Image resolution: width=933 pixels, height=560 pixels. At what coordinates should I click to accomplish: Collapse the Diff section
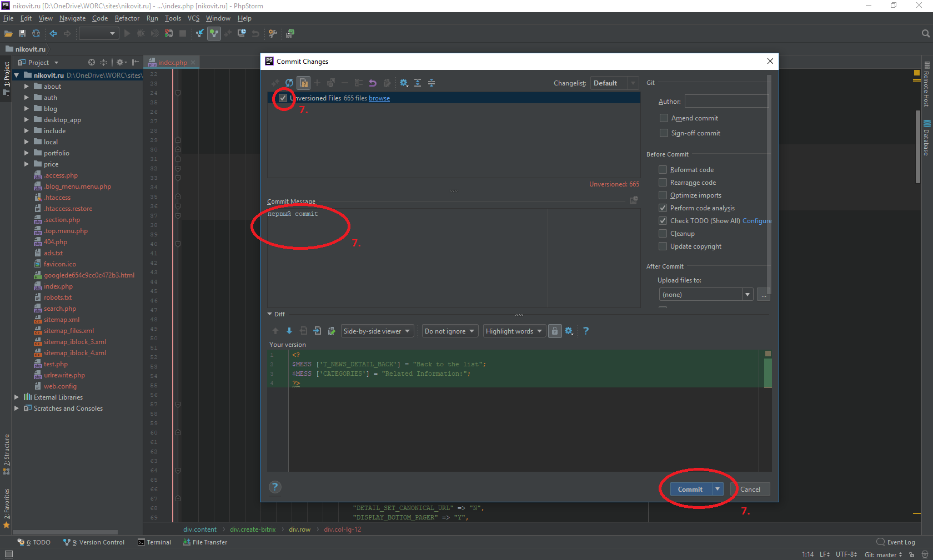click(x=270, y=314)
